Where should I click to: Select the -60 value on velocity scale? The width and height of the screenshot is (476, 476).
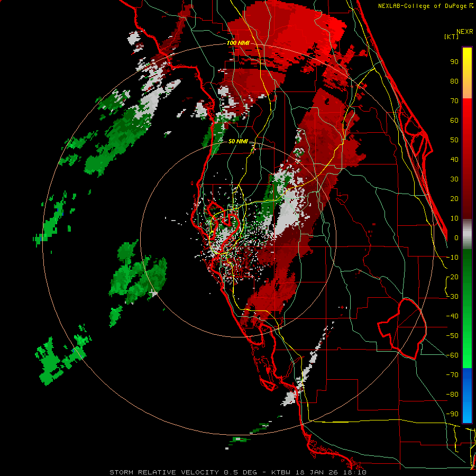452,355
